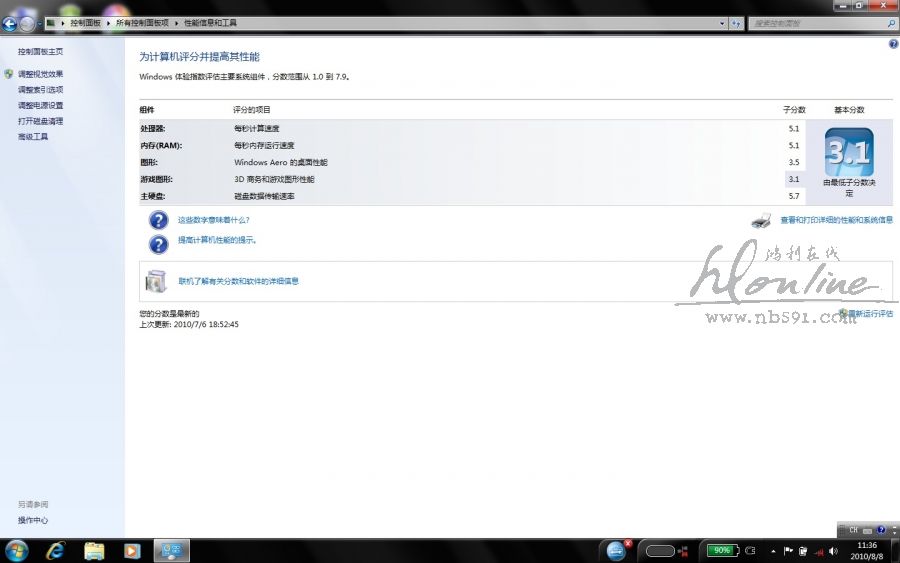This screenshot has height=563, width=900.
Task: Click the software box icon beside 联机了解
Action: click(x=156, y=281)
